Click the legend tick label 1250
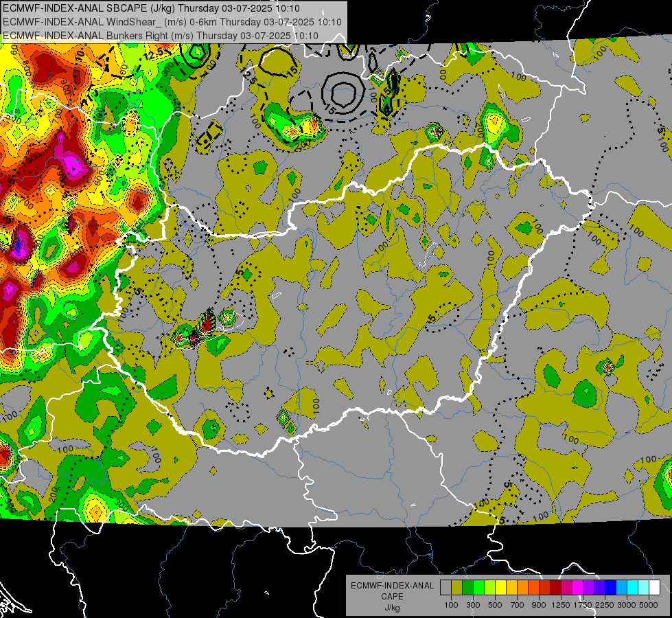672x618 pixels. 561,605
